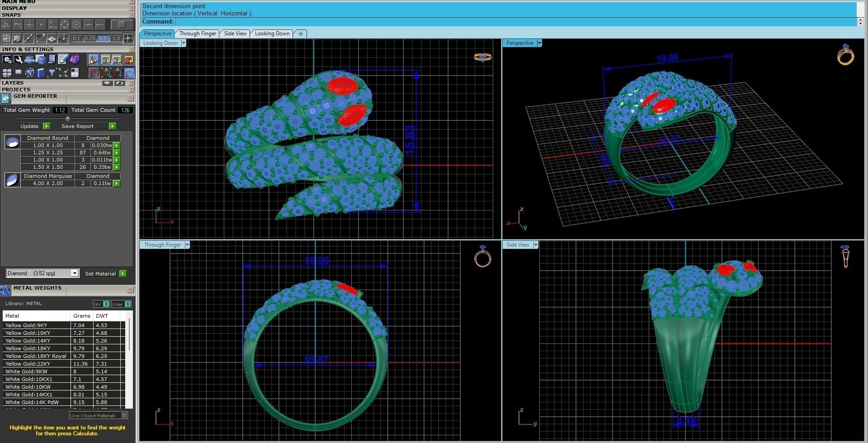
Task: Set snap increment to 0.1
Action: [x=76, y=38]
